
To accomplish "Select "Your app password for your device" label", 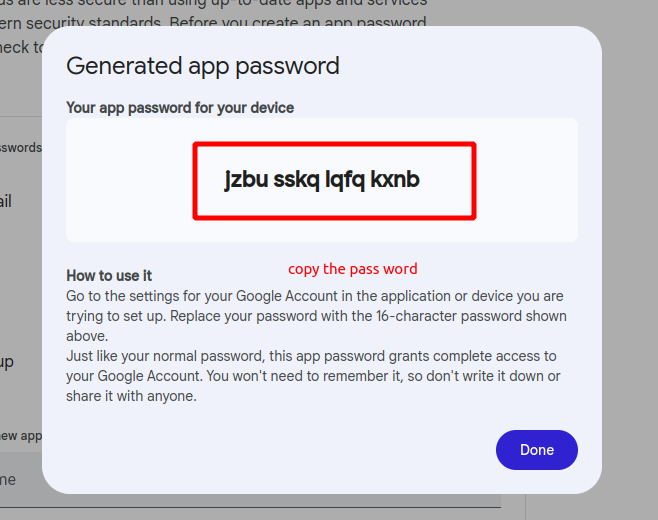I will 180,107.
